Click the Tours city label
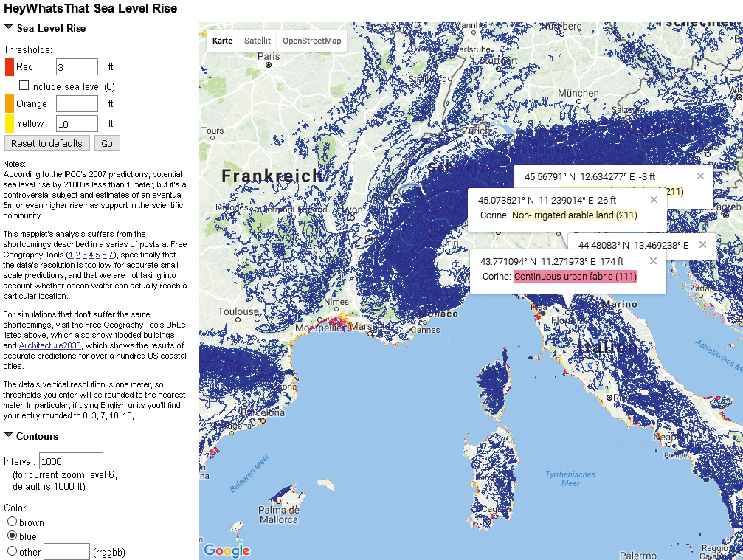The image size is (743, 560). [212, 131]
